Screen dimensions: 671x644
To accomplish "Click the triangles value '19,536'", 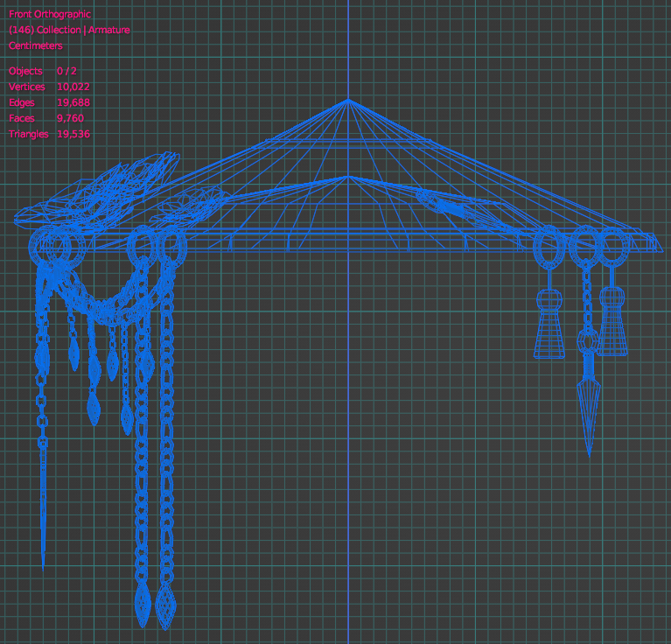I will pos(73,135).
